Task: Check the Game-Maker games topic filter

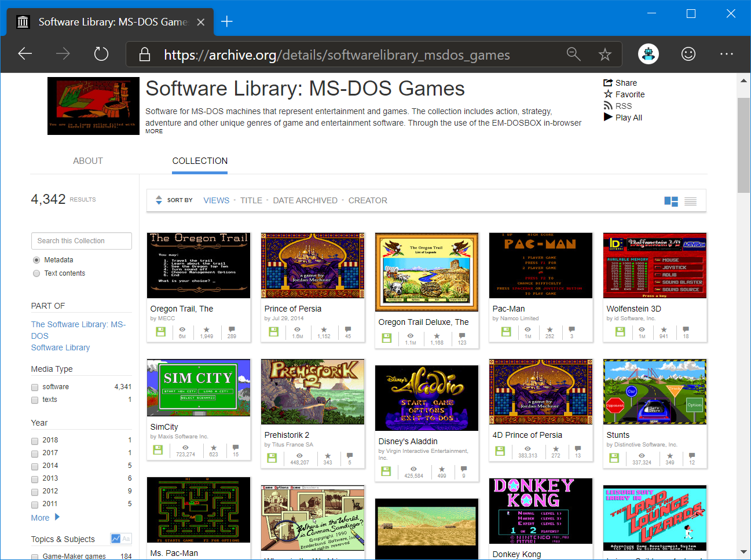Action: (35, 557)
